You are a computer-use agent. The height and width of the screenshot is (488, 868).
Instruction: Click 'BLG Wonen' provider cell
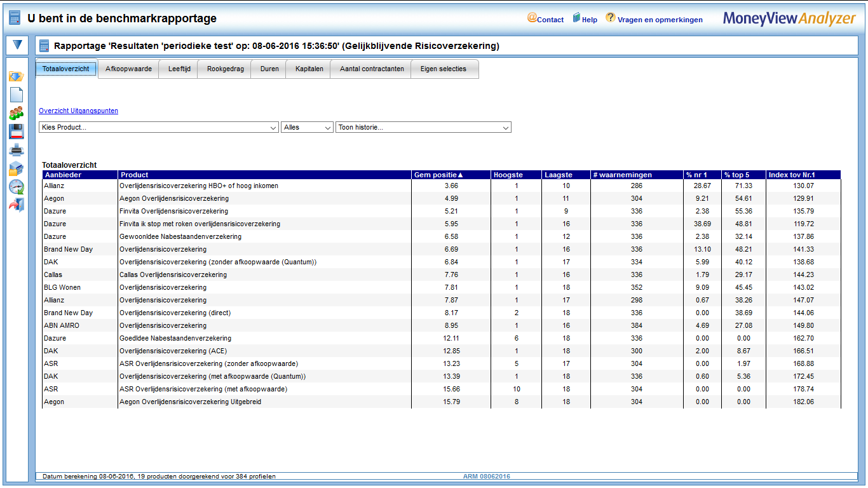[80, 287]
